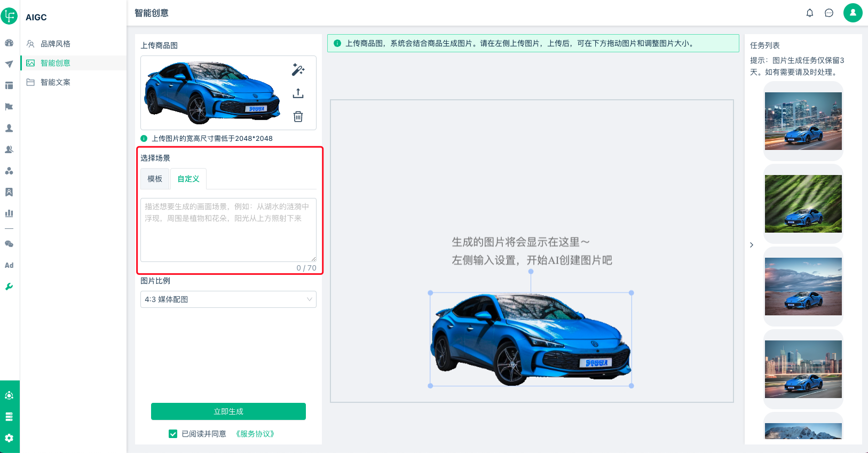Delete the uploaded product image with trash icon
868x453 pixels.
pos(298,116)
